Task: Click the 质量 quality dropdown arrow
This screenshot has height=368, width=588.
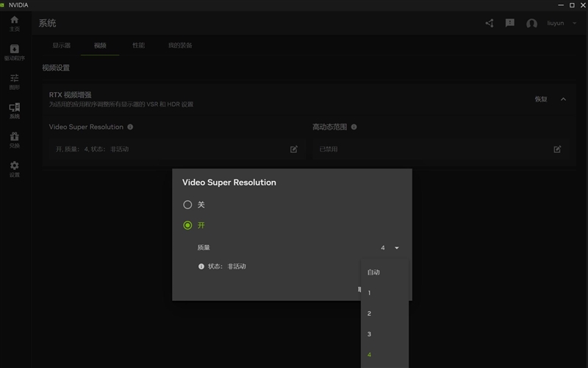Action: 397,248
